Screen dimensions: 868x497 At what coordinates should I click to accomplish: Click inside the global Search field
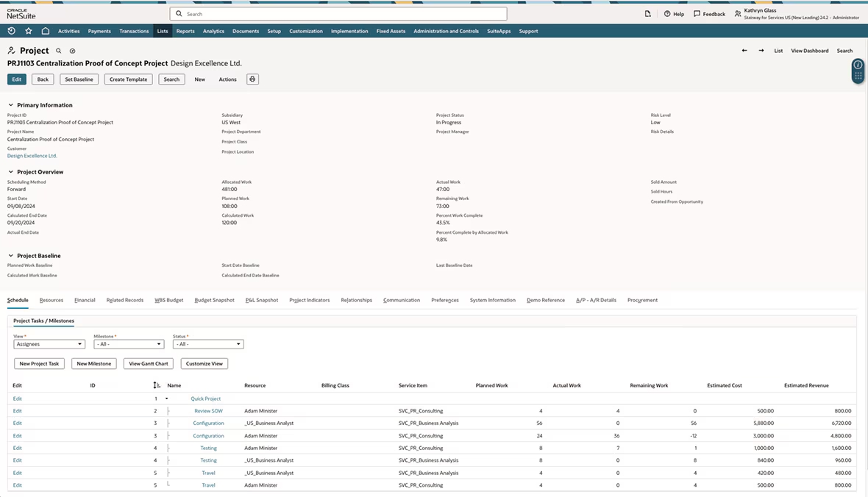338,13
